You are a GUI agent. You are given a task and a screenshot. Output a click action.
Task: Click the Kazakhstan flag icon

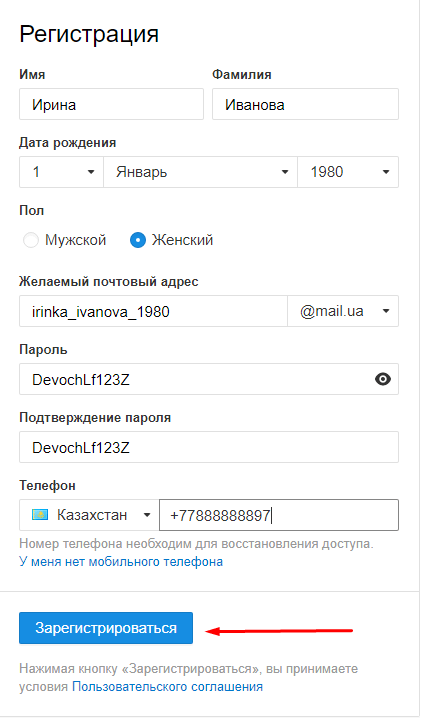pyautogui.click(x=40, y=515)
